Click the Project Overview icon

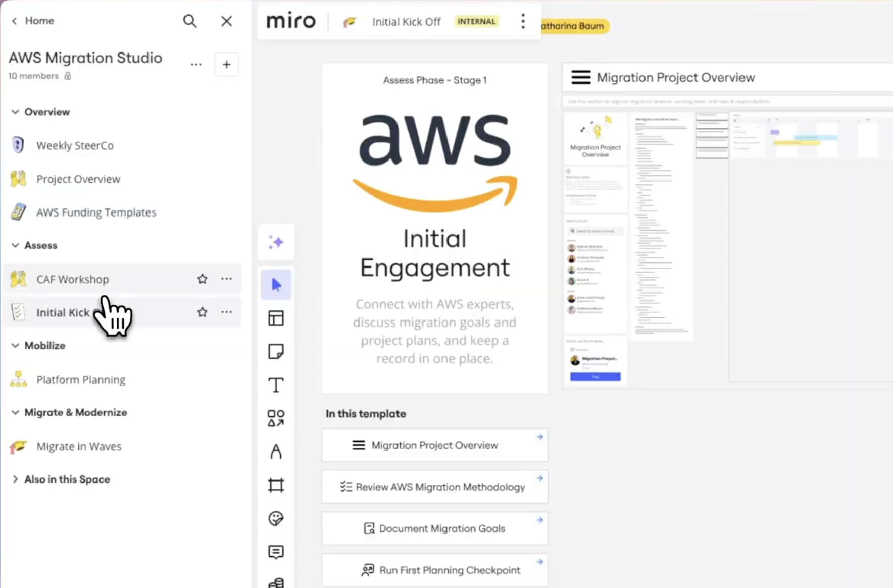(x=18, y=179)
